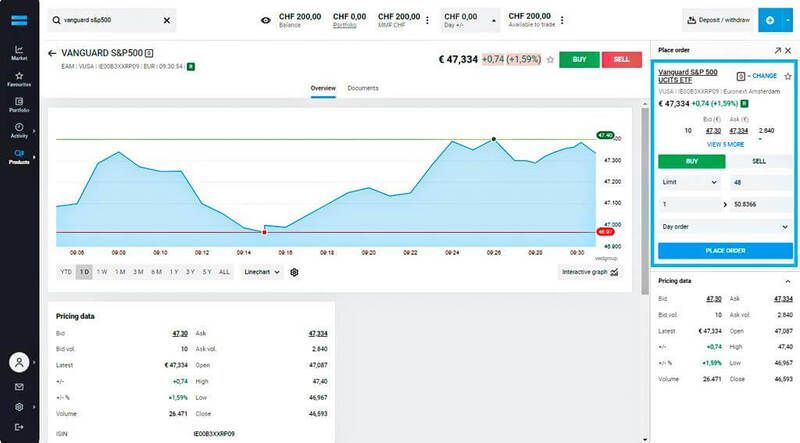Image resolution: width=800 pixels, height=443 pixels.
Task: Click the search magnifier icon
Action: coord(56,20)
